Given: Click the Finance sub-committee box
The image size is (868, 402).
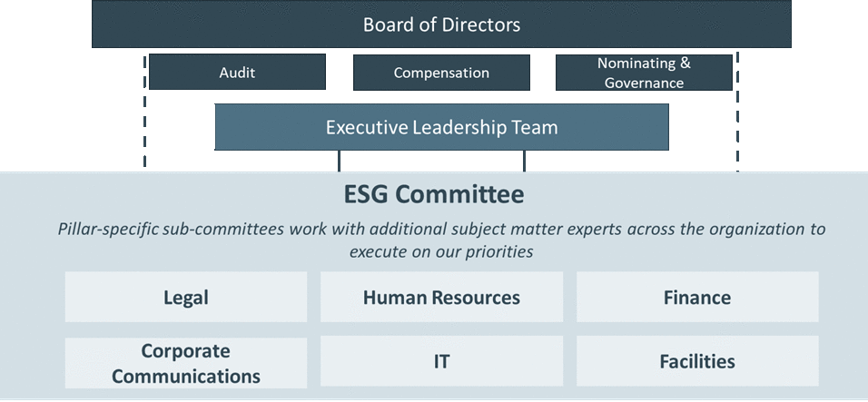Looking at the screenshot, I should [696, 297].
